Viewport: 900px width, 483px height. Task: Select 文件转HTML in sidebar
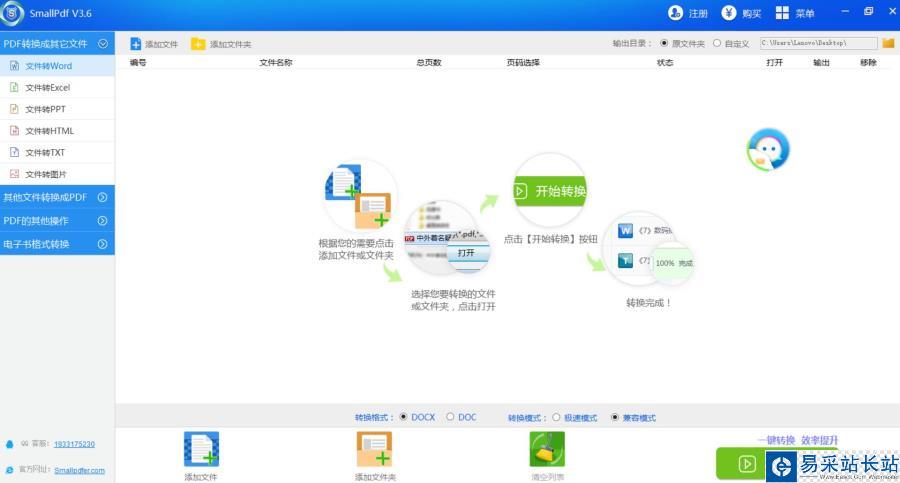point(57,131)
